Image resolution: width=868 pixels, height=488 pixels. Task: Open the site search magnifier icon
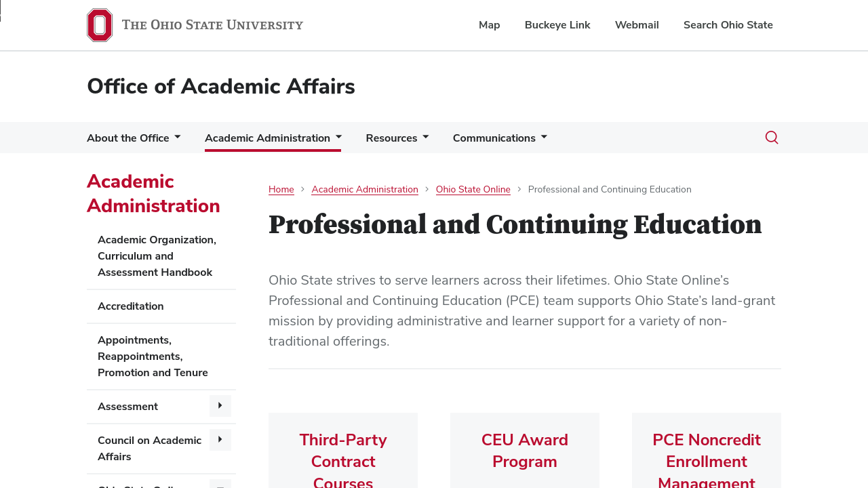coord(772,138)
